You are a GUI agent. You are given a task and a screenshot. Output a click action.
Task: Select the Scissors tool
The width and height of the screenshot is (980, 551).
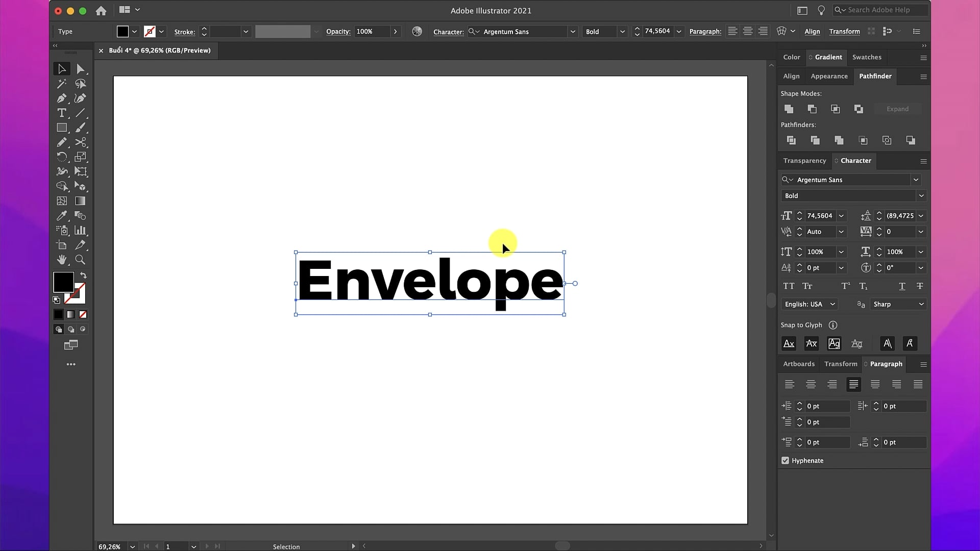pyautogui.click(x=80, y=142)
